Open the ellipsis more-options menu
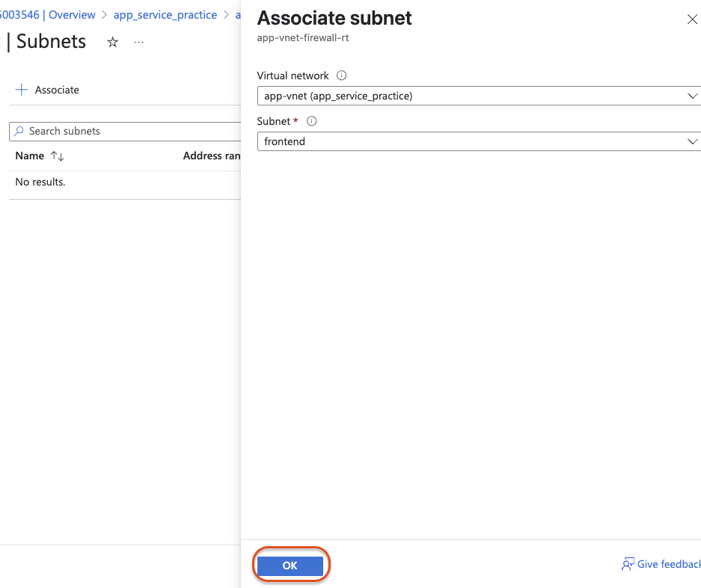Viewport: 701px width, 588px height. pos(138,43)
